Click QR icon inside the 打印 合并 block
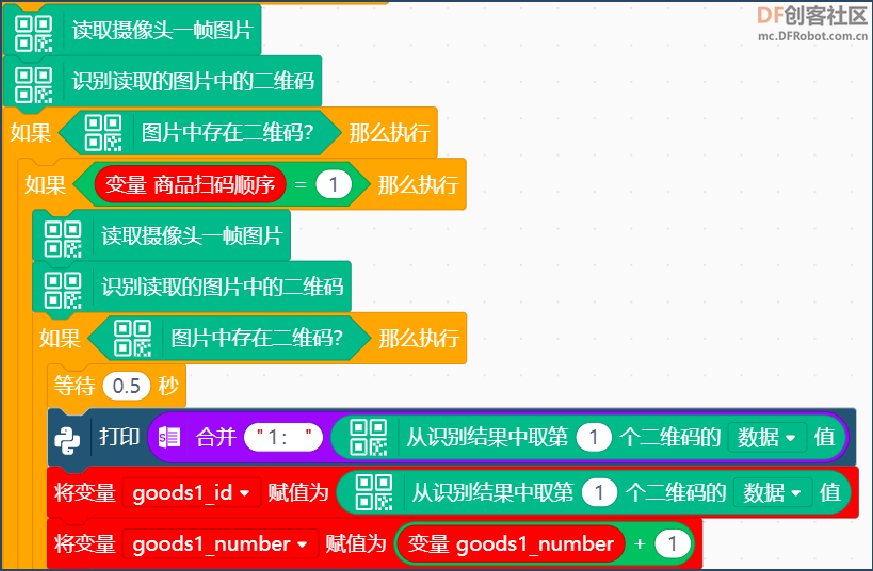The width and height of the screenshot is (873, 571). pyautogui.click(x=369, y=438)
